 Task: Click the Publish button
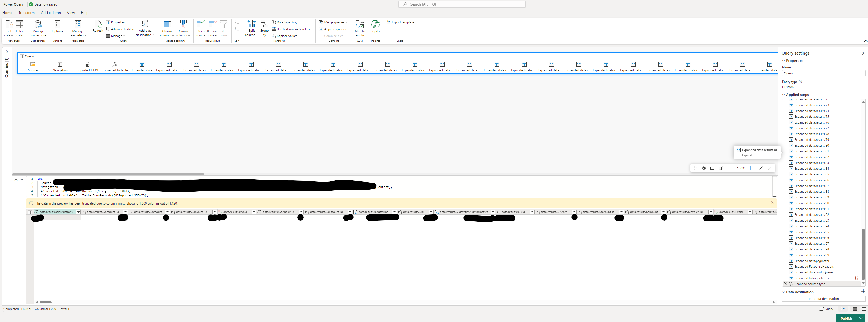846,318
